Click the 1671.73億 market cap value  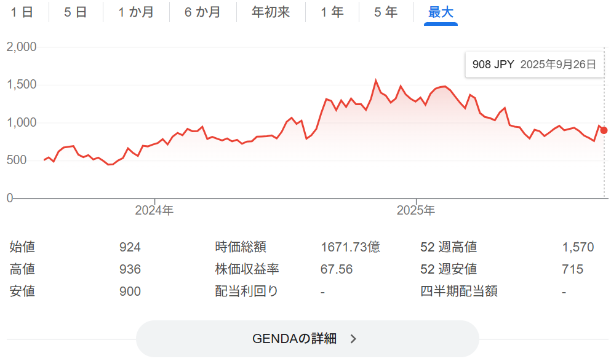[350, 247]
